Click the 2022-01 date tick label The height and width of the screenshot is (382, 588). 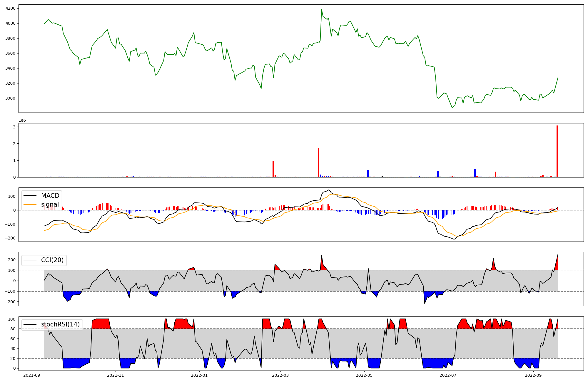click(x=199, y=375)
